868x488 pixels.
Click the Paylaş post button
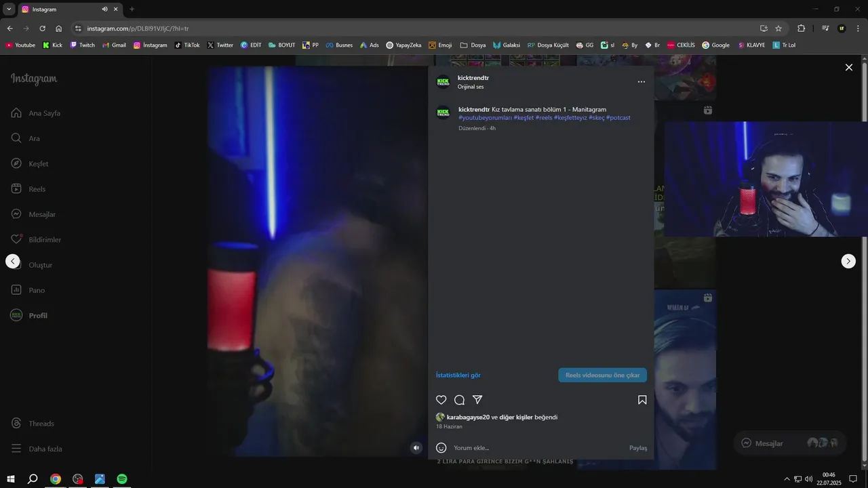638,448
